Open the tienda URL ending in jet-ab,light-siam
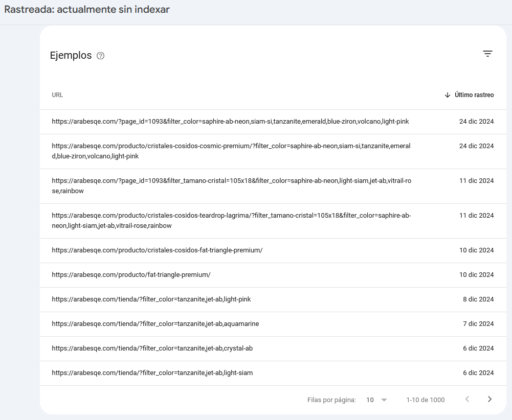 (x=152, y=372)
